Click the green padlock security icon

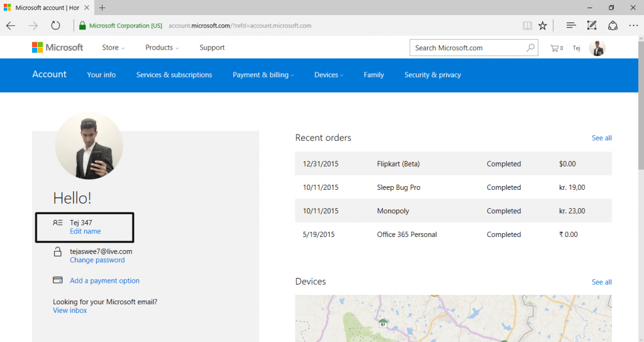click(x=82, y=25)
